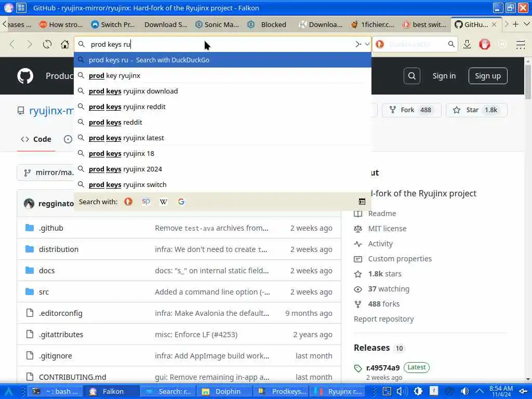Click the Sign up button
532x399 pixels.
click(x=487, y=76)
